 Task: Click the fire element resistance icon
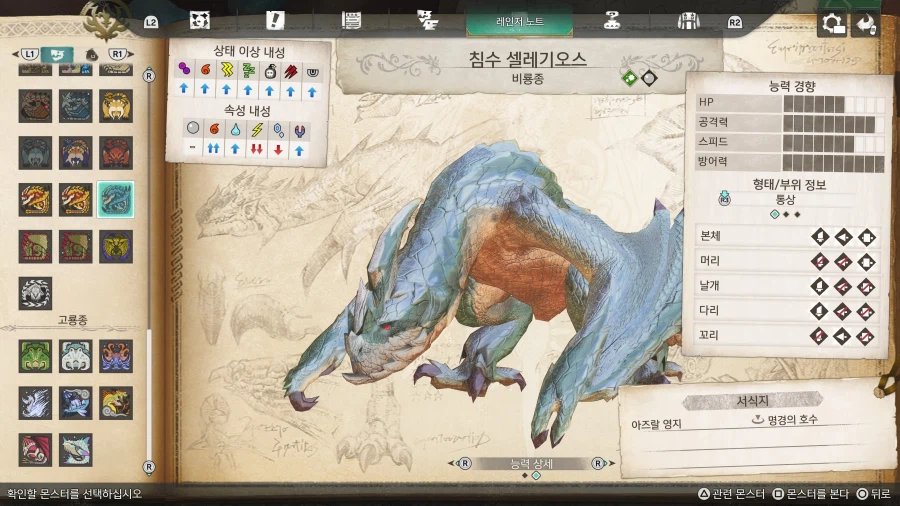click(x=213, y=129)
